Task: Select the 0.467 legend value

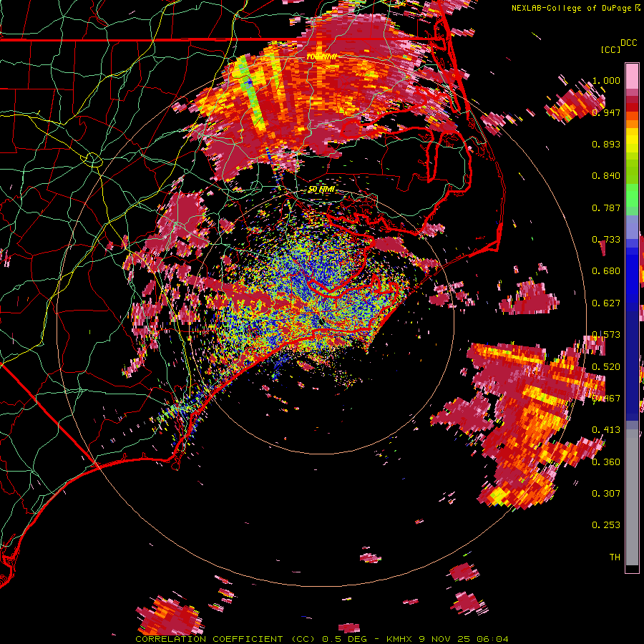Action: (x=606, y=399)
